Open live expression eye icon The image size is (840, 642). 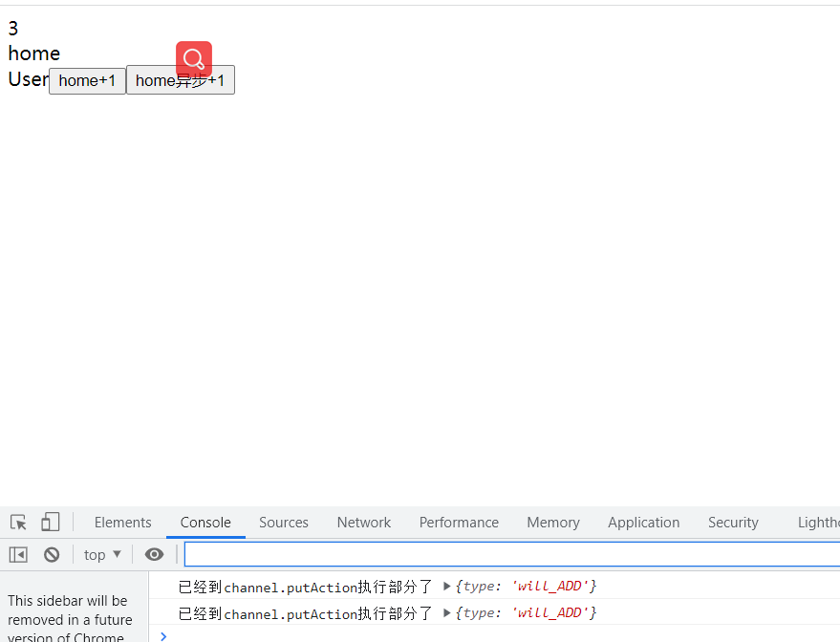(154, 555)
